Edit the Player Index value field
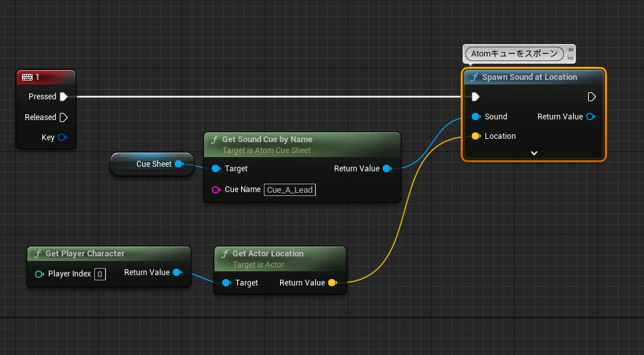Image resolution: width=644 pixels, height=355 pixels. (100, 274)
